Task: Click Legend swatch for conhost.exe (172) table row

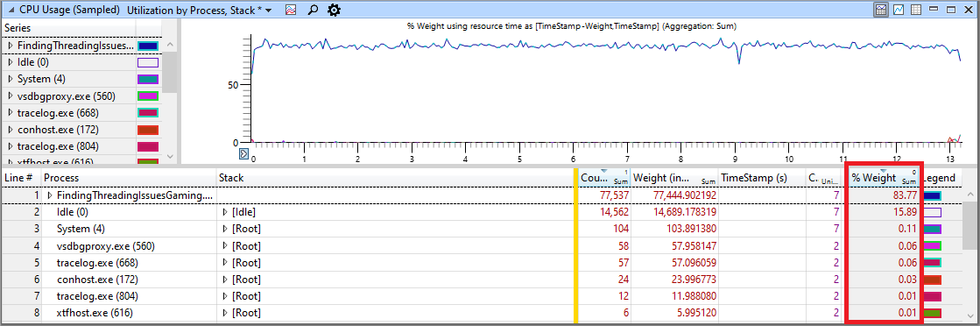Action: [932, 279]
